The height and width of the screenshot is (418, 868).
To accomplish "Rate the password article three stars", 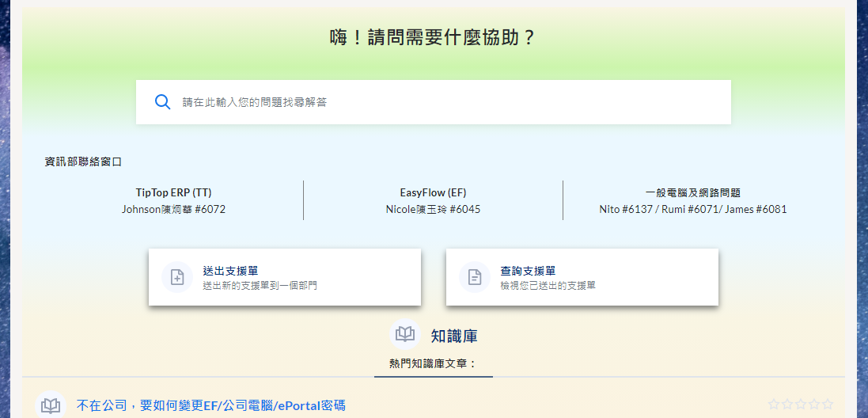I will tap(800, 405).
